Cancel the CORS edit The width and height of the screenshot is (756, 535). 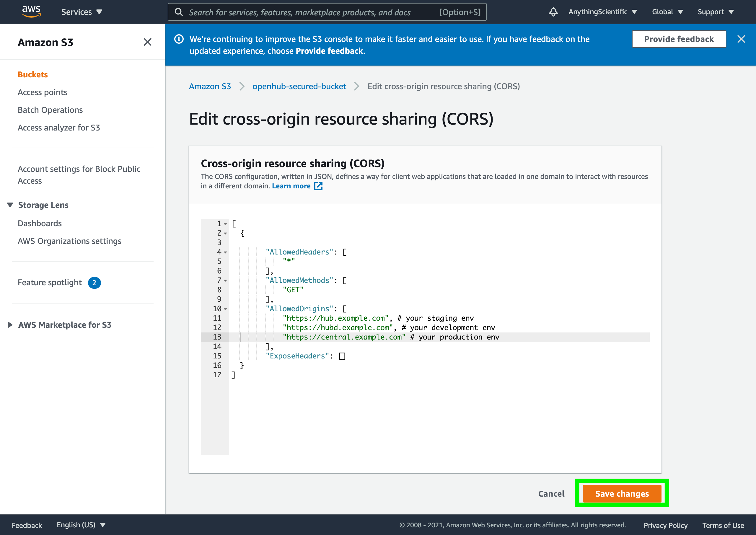[x=551, y=493]
